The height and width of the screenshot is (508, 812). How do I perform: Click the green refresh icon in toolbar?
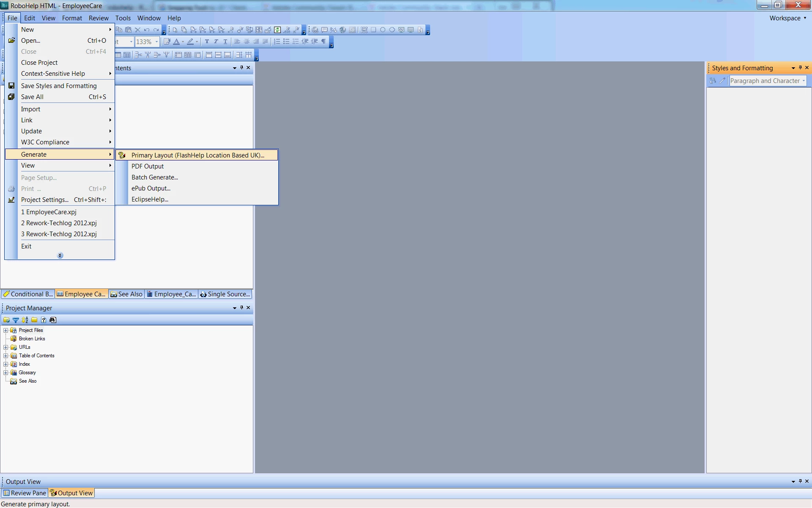(277, 30)
